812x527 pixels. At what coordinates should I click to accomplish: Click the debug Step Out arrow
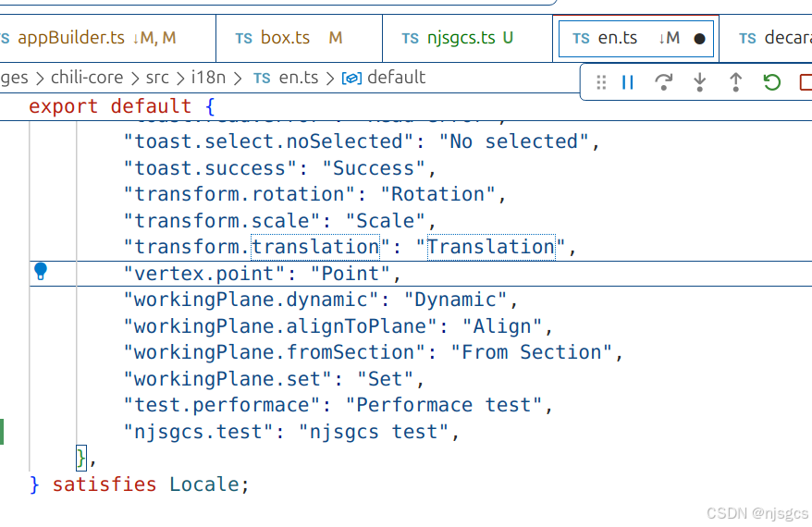pos(735,82)
